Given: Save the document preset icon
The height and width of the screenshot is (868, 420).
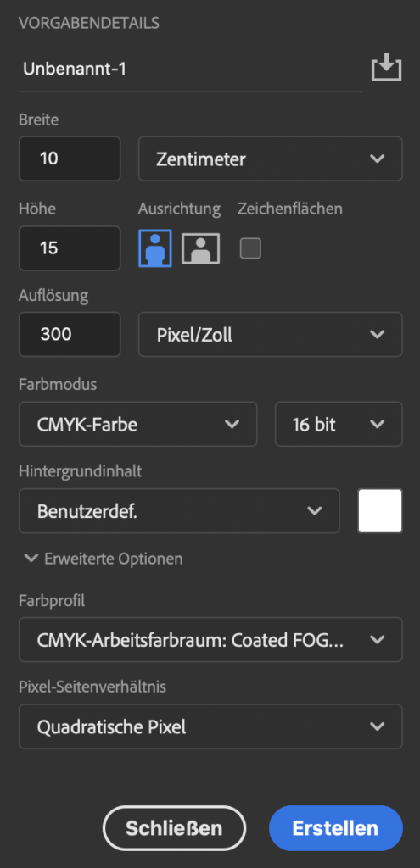Looking at the screenshot, I should [386, 68].
